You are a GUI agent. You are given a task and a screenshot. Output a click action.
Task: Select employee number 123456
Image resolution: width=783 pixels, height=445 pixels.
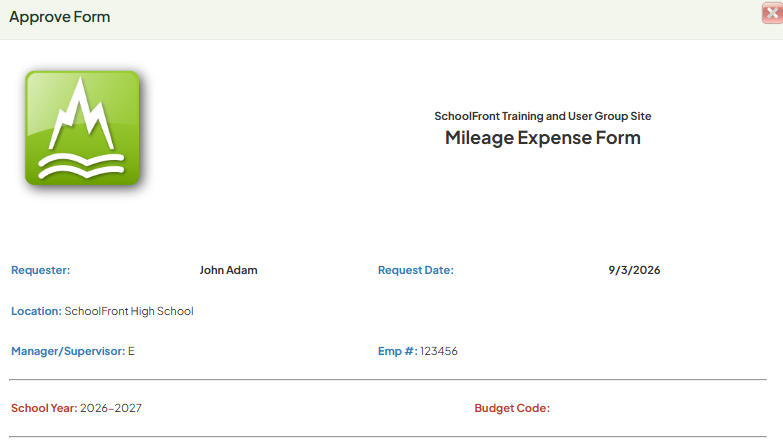point(439,351)
